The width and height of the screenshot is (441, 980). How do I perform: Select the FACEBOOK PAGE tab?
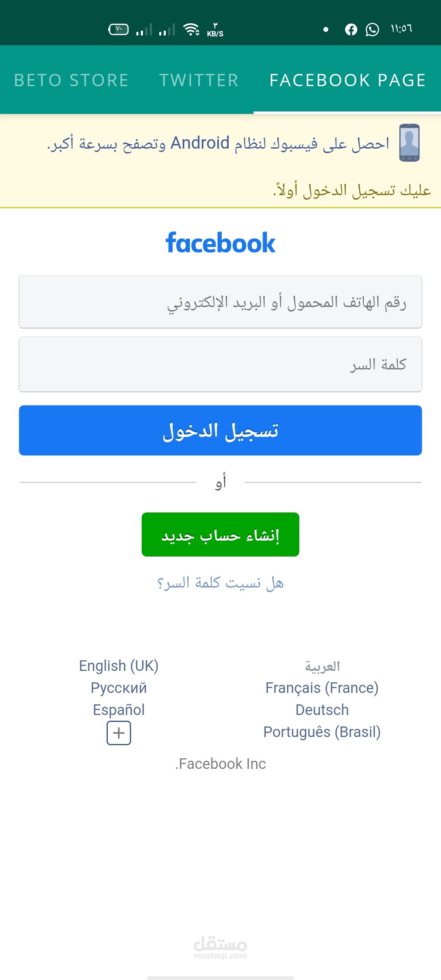click(x=347, y=80)
